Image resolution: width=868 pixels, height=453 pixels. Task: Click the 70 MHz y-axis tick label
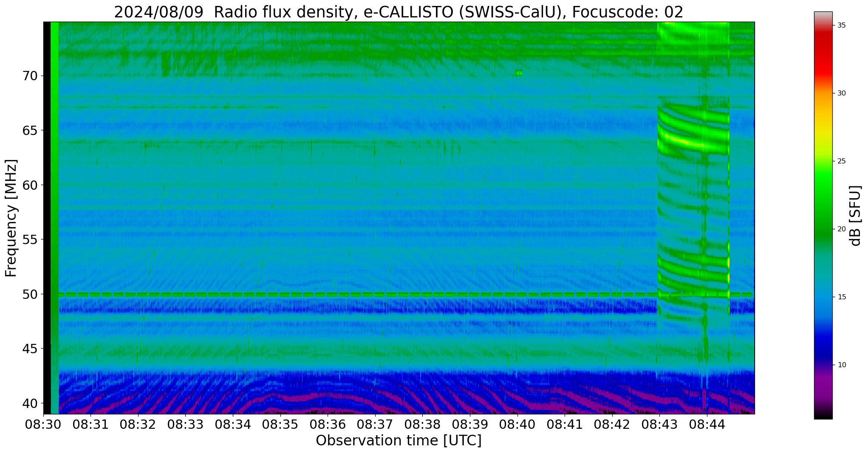[x=30, y=76]
